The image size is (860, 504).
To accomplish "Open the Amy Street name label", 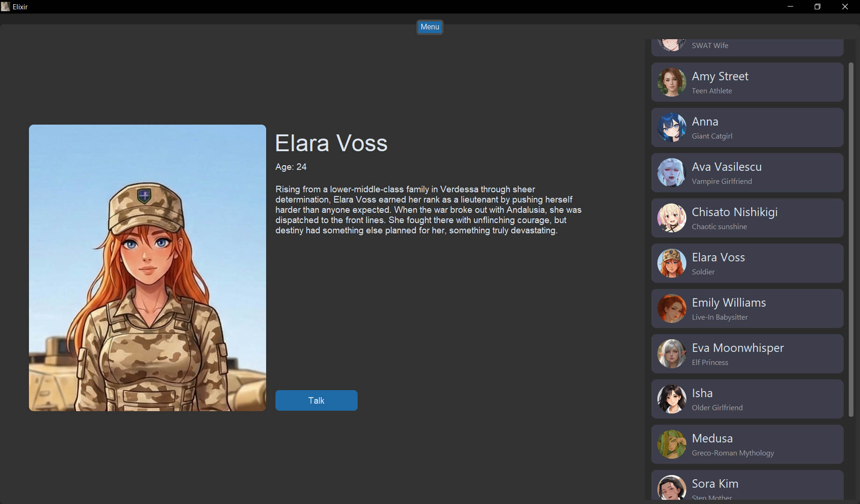I will [x=720, y=77].
